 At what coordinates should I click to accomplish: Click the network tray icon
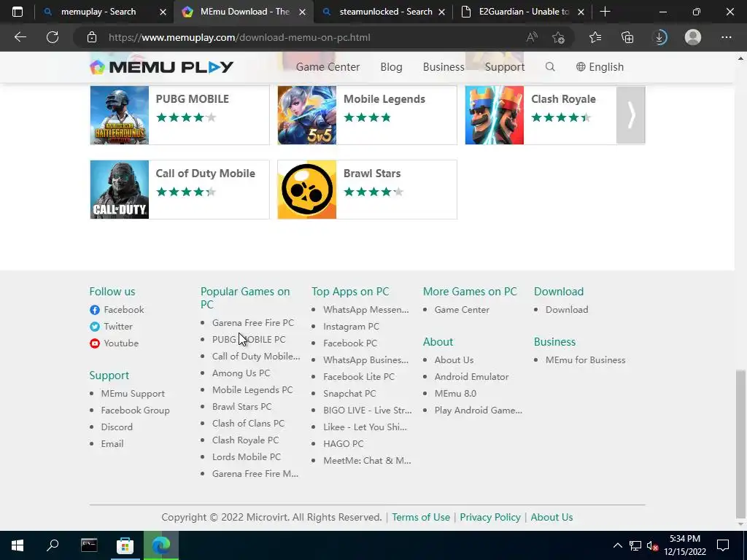pos(635,545)
